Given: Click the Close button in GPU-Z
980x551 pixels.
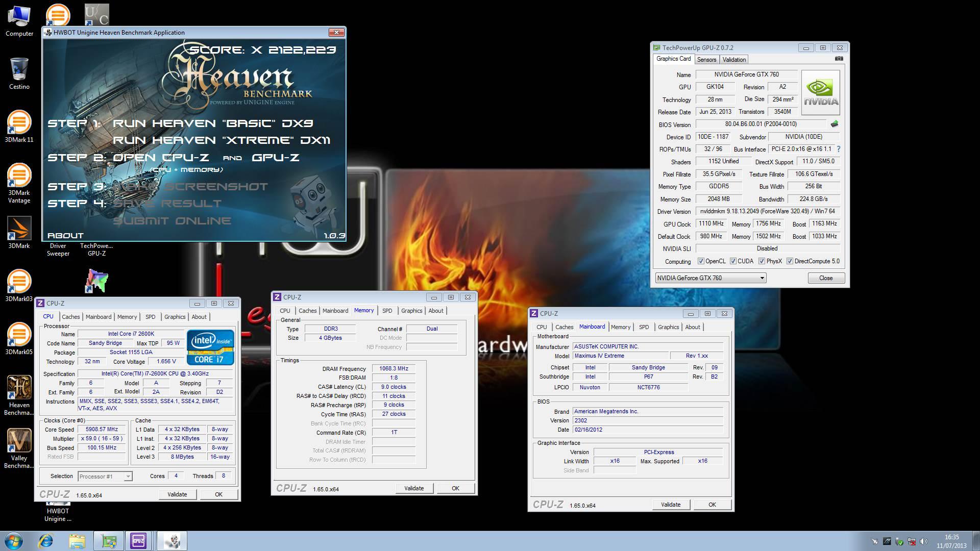Looking at the screenshot, I should 826,278.
